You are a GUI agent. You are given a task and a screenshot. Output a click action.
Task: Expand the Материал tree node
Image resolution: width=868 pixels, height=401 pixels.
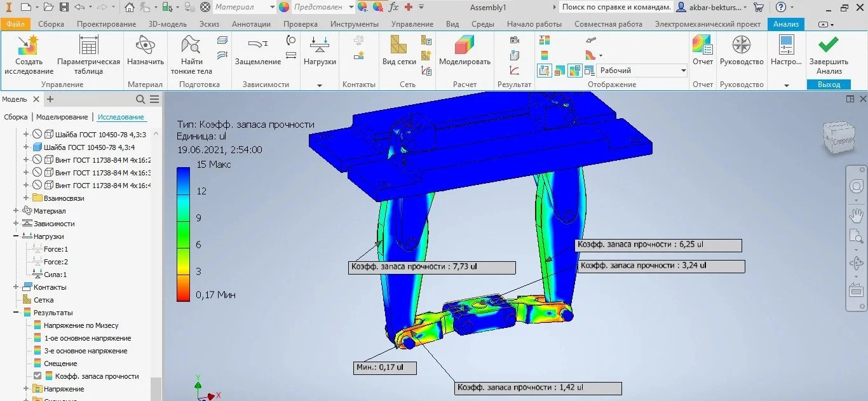click(x=17, y=211)
